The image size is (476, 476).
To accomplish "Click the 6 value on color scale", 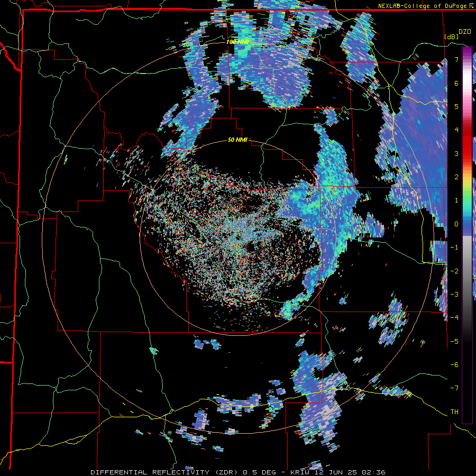I will pos(456,83).
